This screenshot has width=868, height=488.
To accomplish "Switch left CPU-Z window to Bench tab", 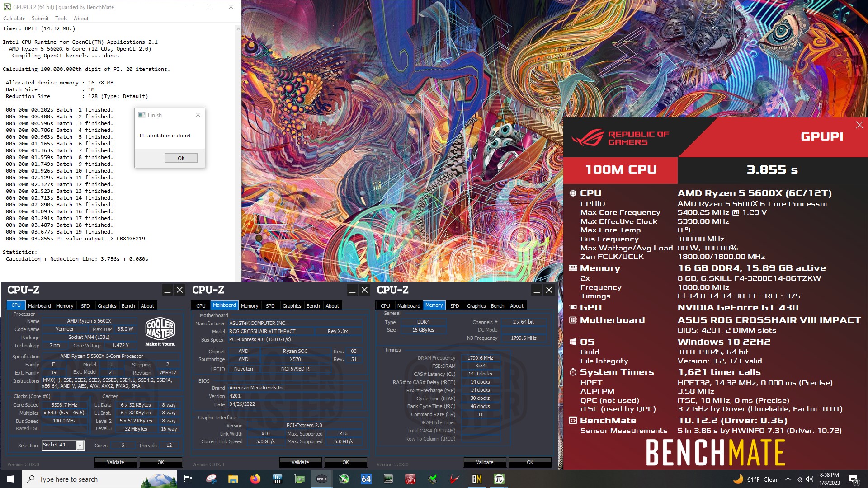I will point(128,306).
